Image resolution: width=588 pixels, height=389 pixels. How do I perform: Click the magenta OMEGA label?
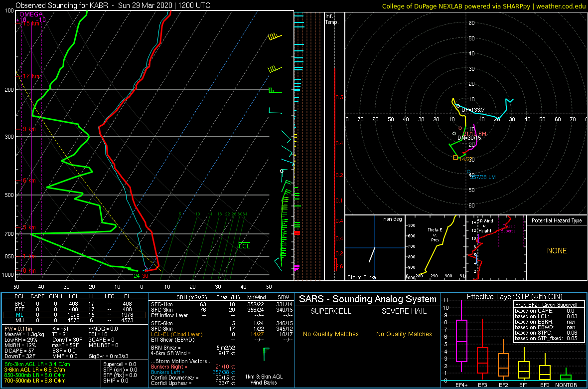pos(31,14)
